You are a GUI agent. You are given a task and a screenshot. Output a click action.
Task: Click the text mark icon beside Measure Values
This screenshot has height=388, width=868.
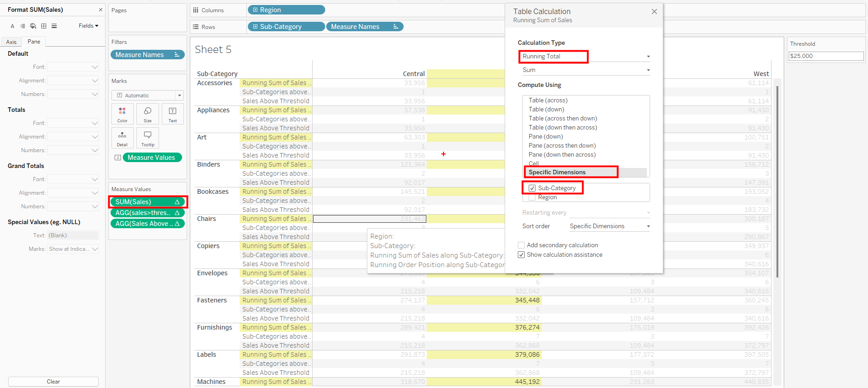(118, 158)
